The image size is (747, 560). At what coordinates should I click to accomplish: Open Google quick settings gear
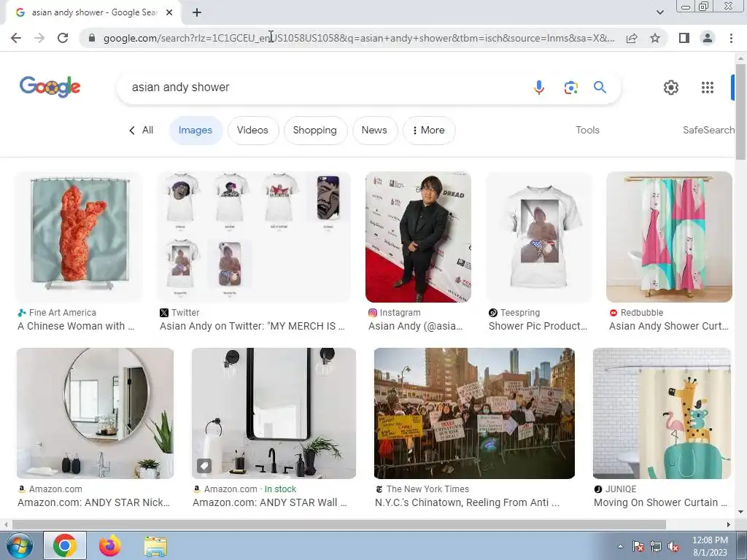tap(671, 87)
